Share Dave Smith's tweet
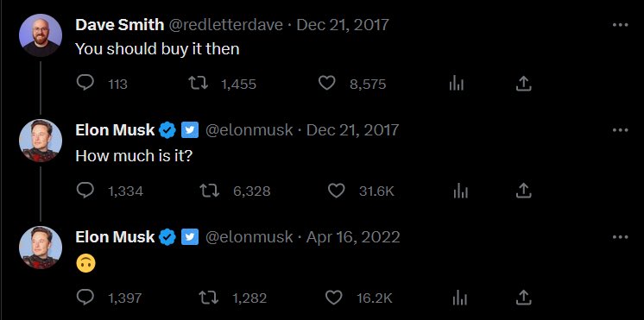644x320 pixels. tap(523, 84)
